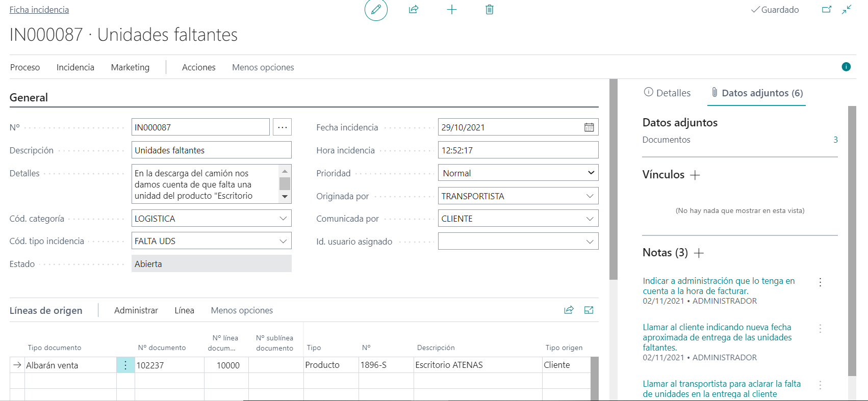Open the Incidencia menu

(75, 67)
